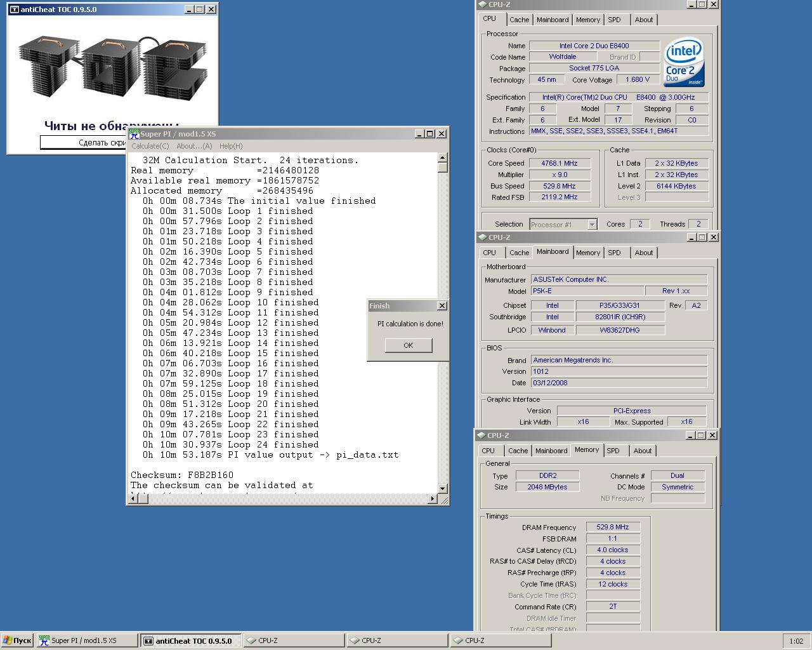Select CPU tab in middle CPU-Z window
812x650 pixels.
[x=490, y=253]
